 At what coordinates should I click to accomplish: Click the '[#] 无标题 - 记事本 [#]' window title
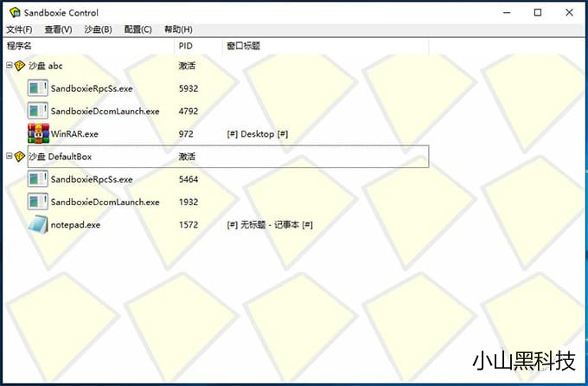click(x=270, y=225)
